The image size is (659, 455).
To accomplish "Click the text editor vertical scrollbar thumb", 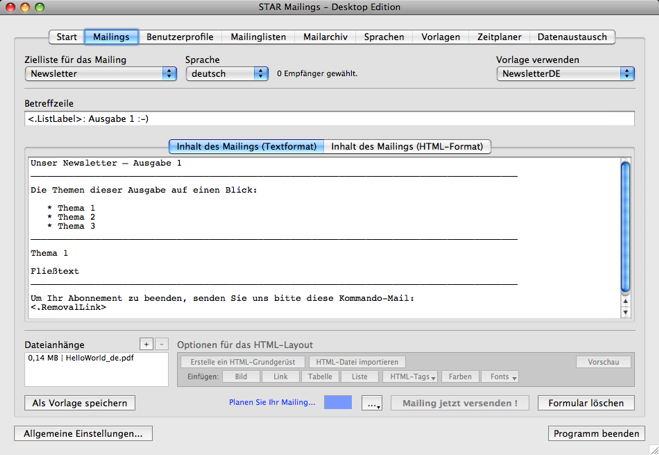I will click(625, 227).
